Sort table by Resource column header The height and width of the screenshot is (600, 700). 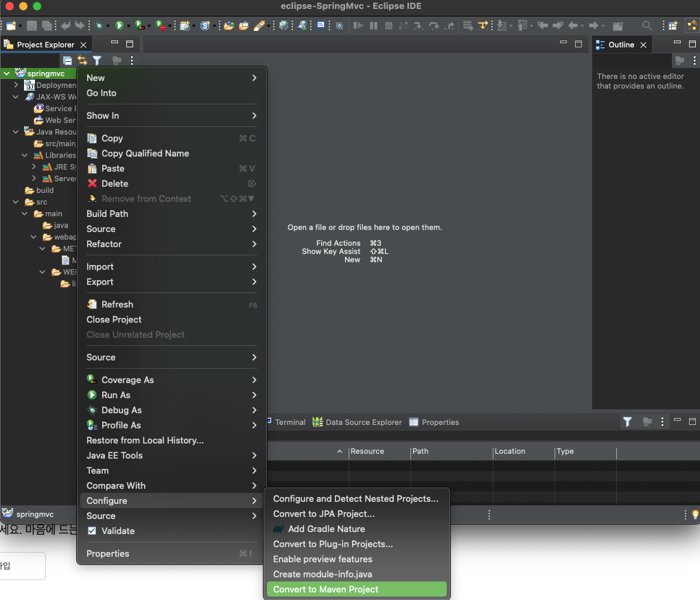pyautogui.click(x=380, y=451)
